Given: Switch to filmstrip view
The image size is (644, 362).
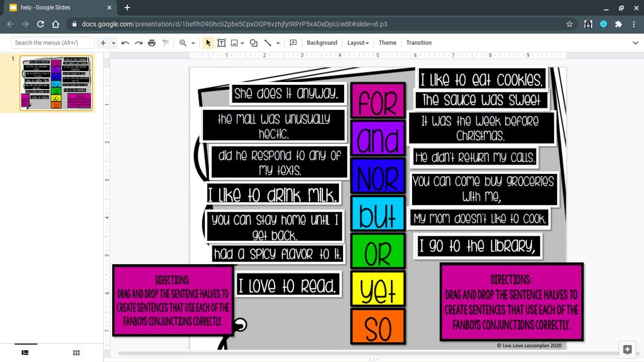Looking at the screenshot, I should tap(25, 353).
